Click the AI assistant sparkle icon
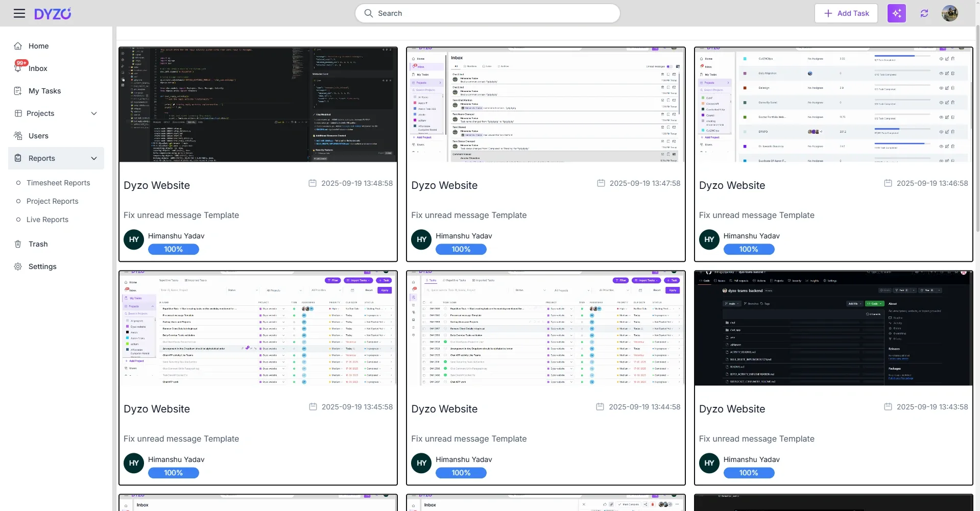This screenshot has height=511, width=980. click(896, 13)
